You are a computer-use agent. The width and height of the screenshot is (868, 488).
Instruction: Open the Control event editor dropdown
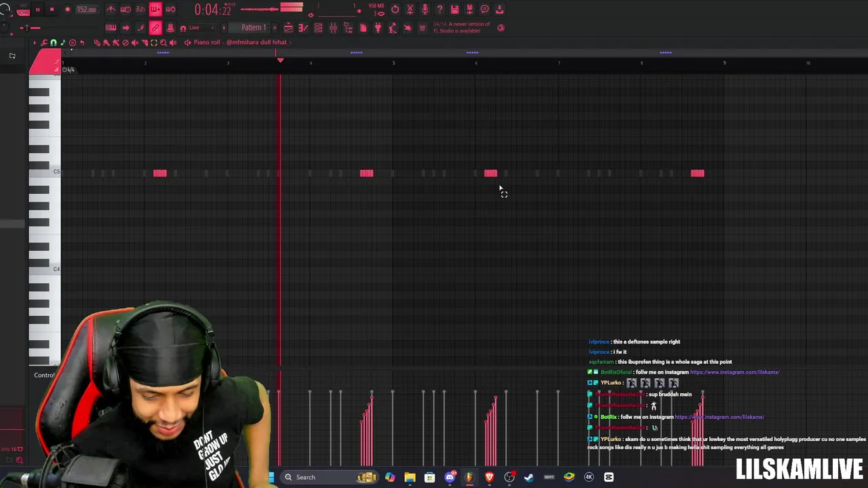pos(45,375)
